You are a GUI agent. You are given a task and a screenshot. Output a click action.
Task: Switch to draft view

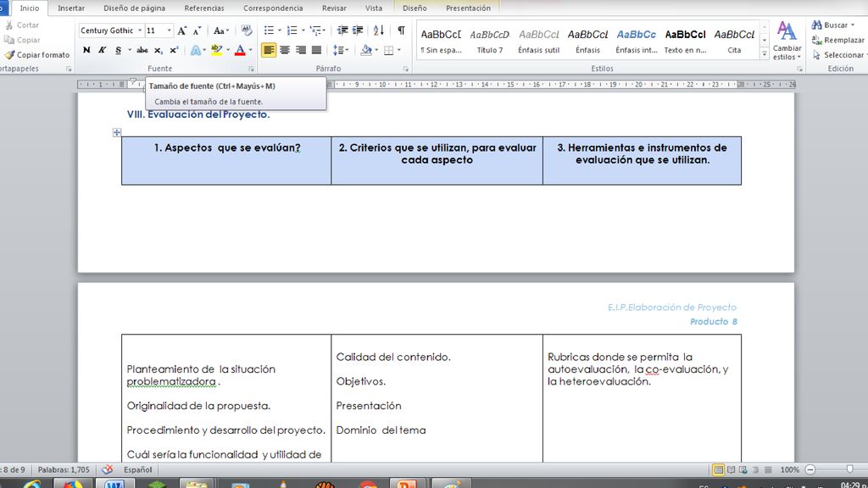click(768, 469)
